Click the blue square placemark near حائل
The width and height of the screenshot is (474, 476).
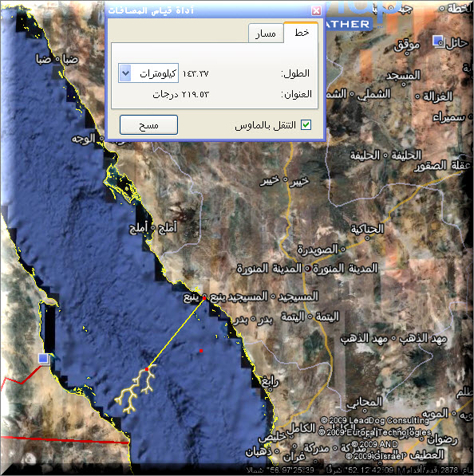tap(438, 41)
